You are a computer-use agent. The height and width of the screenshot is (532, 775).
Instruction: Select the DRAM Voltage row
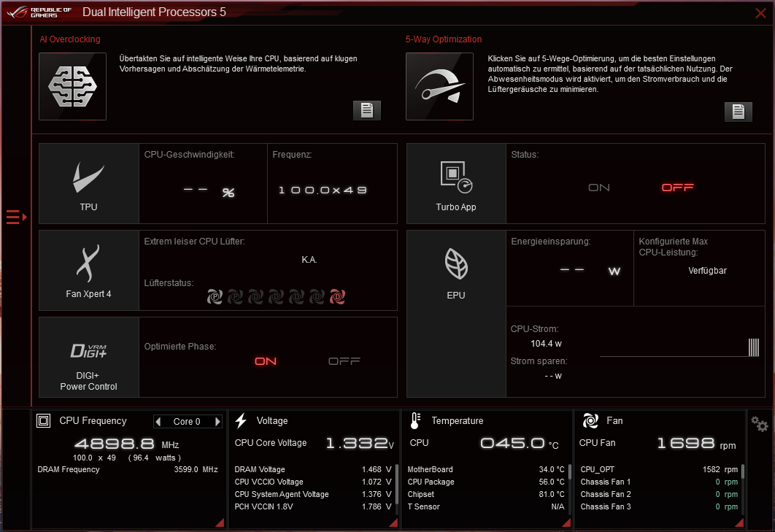[x=313, y=469]
